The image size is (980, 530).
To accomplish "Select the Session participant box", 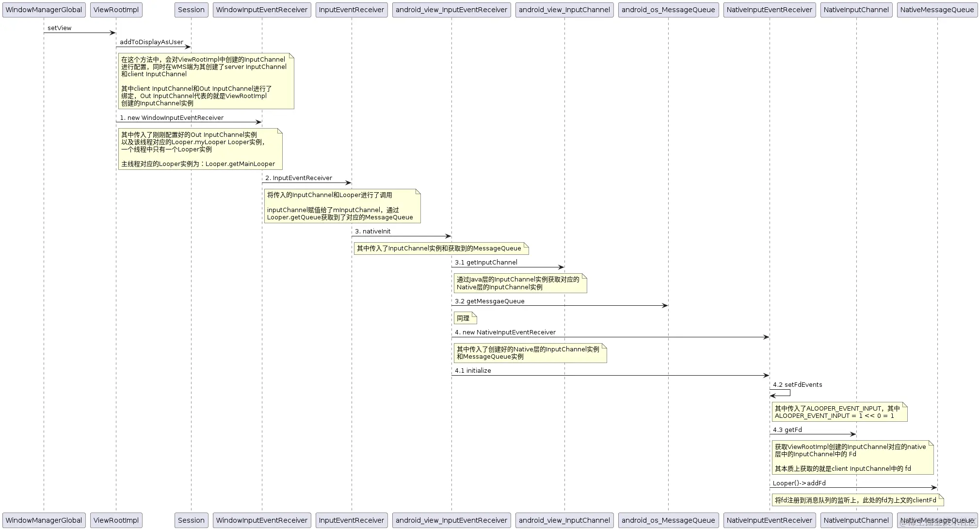I will point(191,9).
